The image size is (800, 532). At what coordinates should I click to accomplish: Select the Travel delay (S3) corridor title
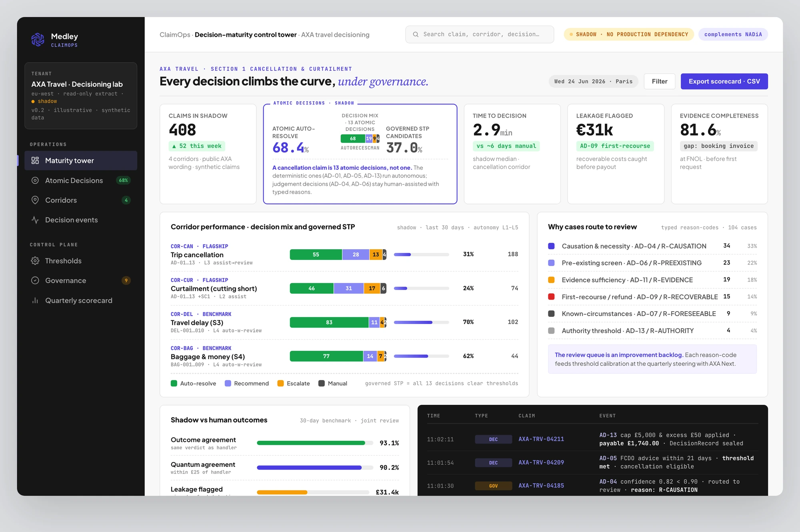point(197,323)
